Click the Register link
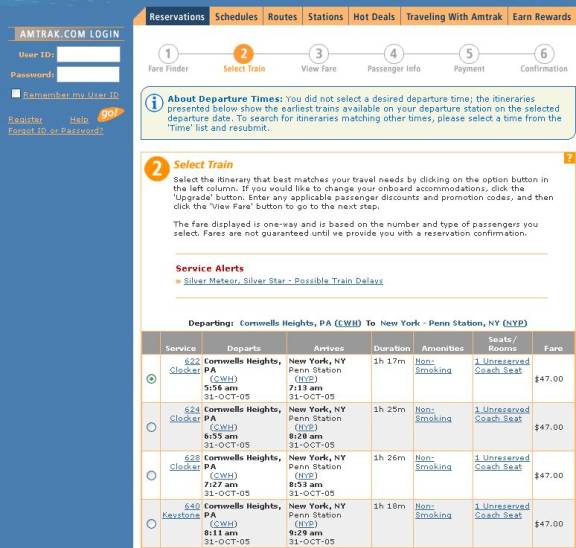Viewport: 576px width, 548px height. click(x=25, y=120)
